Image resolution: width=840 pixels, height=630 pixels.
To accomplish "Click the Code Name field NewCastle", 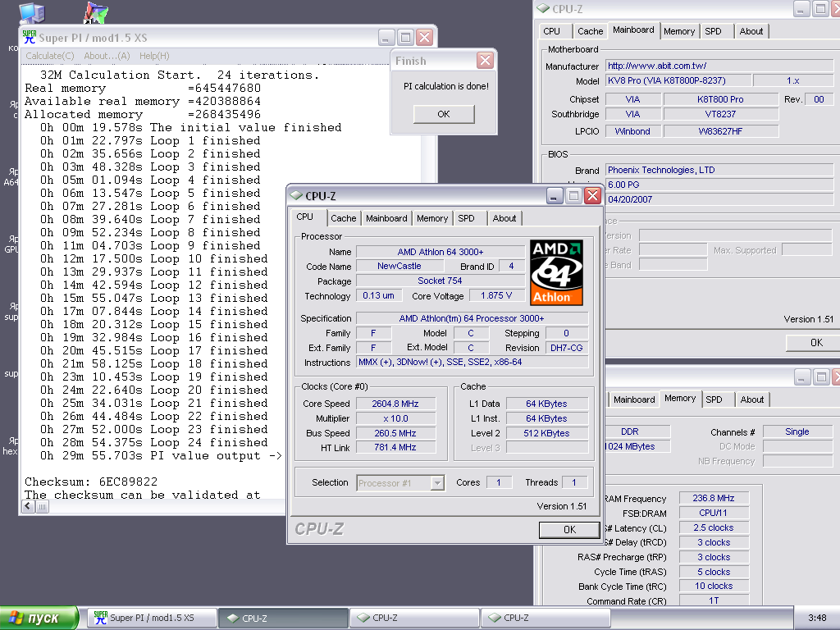I will click(x=399, y=267).
